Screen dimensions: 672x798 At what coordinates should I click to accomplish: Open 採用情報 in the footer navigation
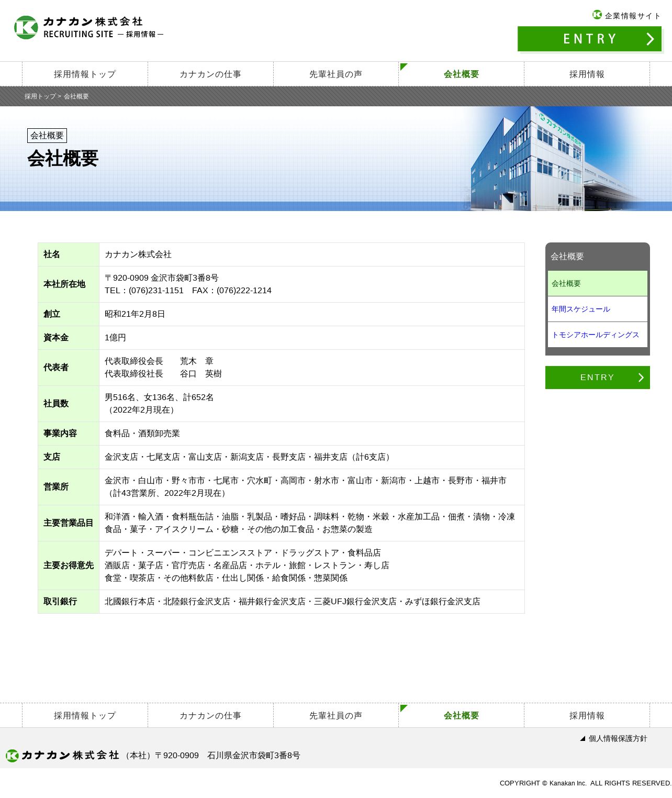point(587,716)
